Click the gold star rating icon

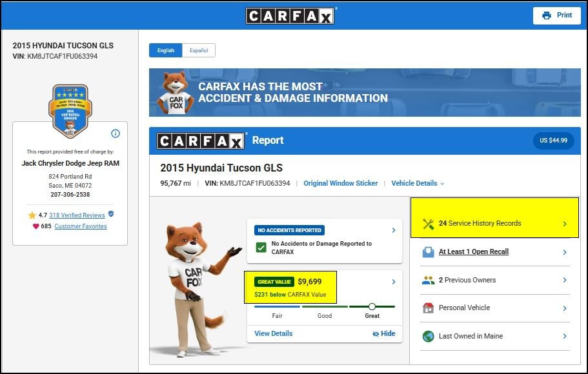[x=32, y=215]
